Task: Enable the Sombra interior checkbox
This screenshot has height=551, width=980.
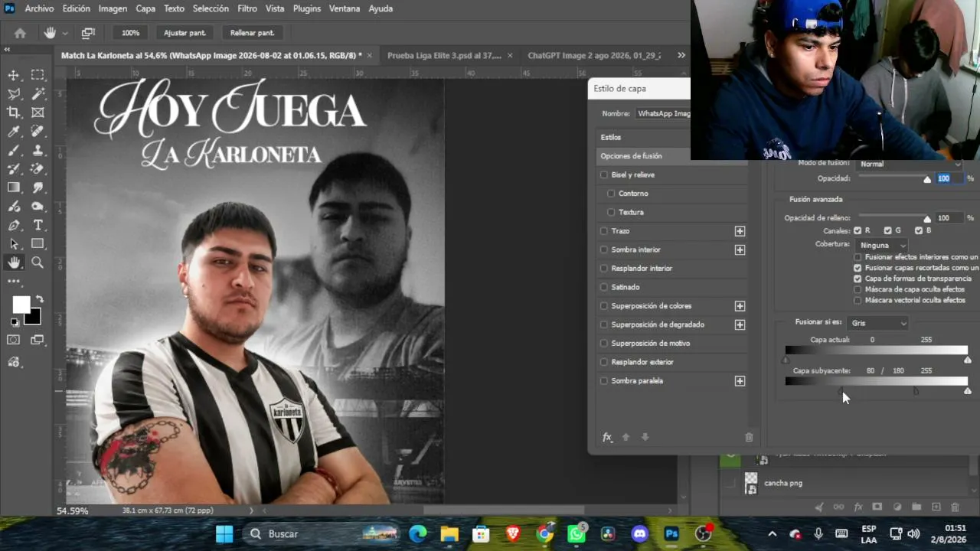Action: (604, 249)
